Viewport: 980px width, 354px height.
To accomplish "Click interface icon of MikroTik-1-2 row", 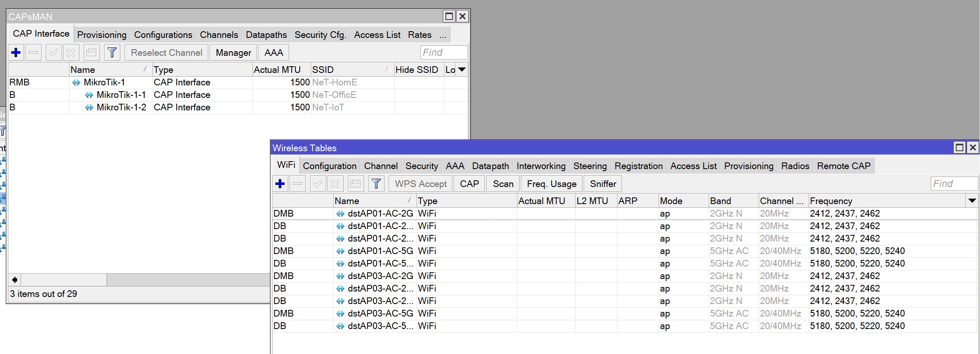I will (89, 107).
